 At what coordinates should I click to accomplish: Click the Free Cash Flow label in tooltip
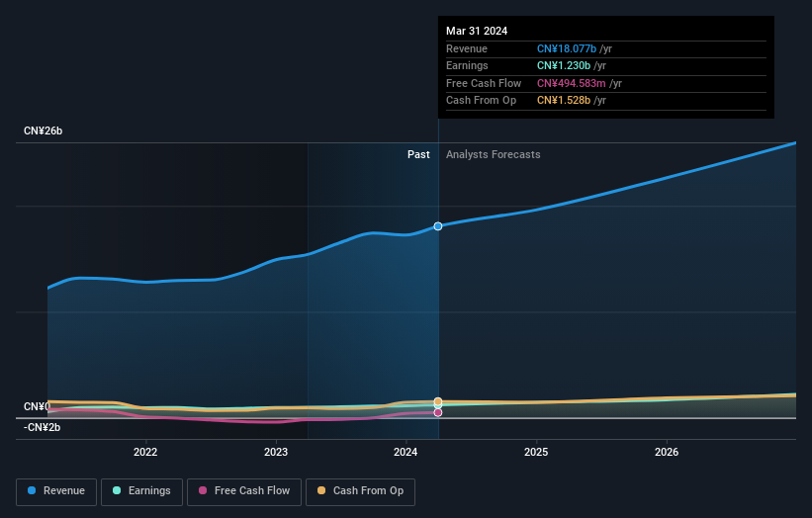[484, 83]
